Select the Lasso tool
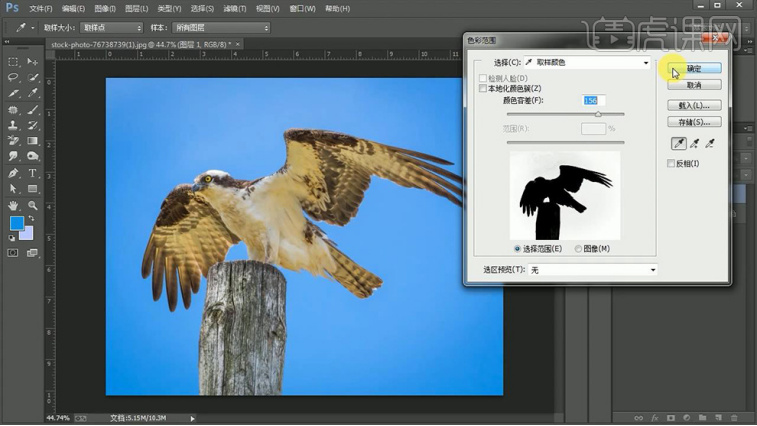Screen dimensions: 757x426 point(13,78)
